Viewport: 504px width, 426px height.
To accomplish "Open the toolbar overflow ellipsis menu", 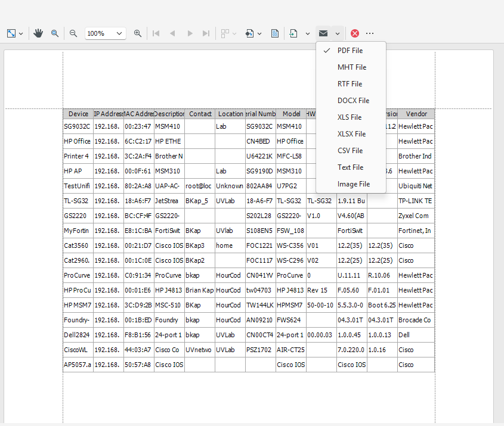I will 370,33.
